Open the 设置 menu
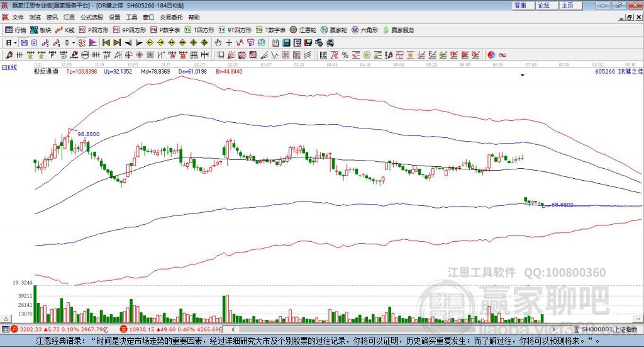The image size is (644, 347). 114,17
